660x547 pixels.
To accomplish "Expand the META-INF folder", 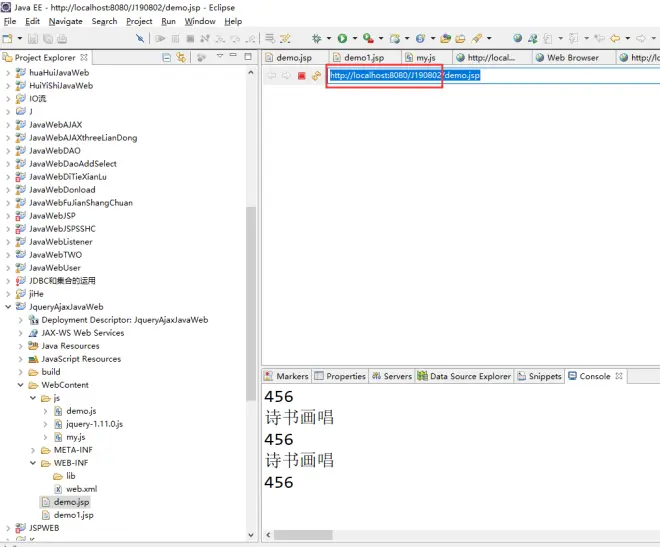I will (x=33, y=450).
